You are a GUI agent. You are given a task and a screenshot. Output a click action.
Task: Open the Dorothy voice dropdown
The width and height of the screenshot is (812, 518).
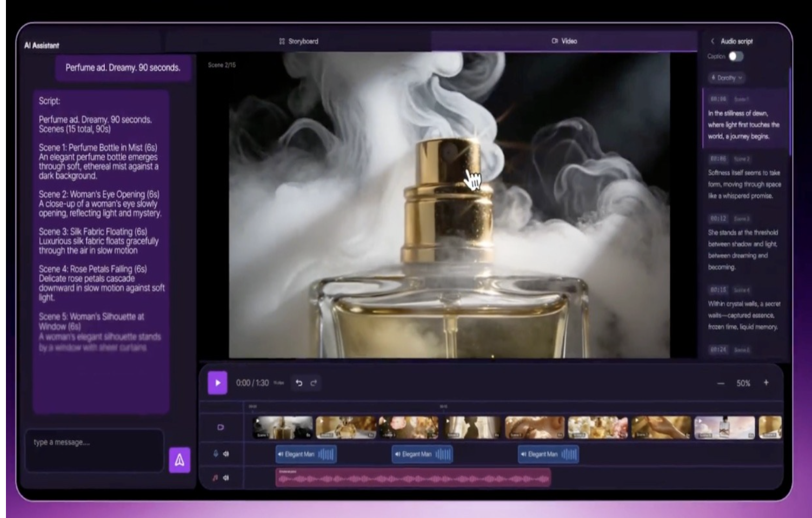(727, 78)
